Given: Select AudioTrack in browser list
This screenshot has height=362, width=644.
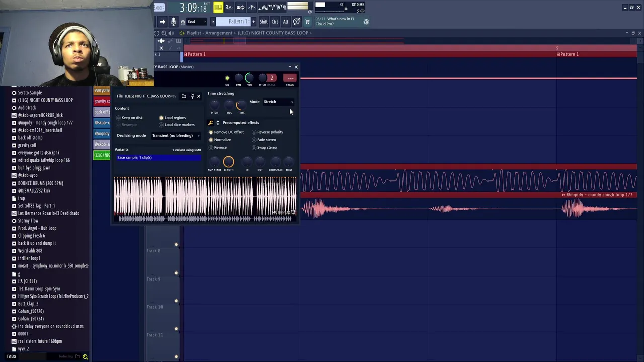Looking at the screenshot, I should (27, 108).
